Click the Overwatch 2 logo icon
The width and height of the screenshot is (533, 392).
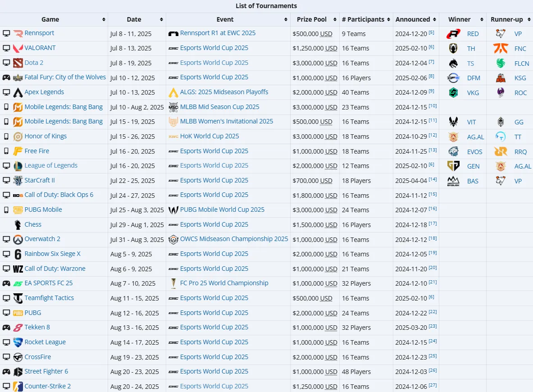click(x=18, y=239)
